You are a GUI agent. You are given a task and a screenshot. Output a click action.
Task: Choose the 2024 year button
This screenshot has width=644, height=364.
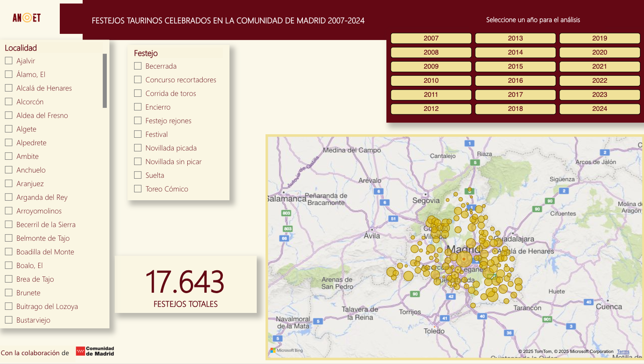pos(599,109)
